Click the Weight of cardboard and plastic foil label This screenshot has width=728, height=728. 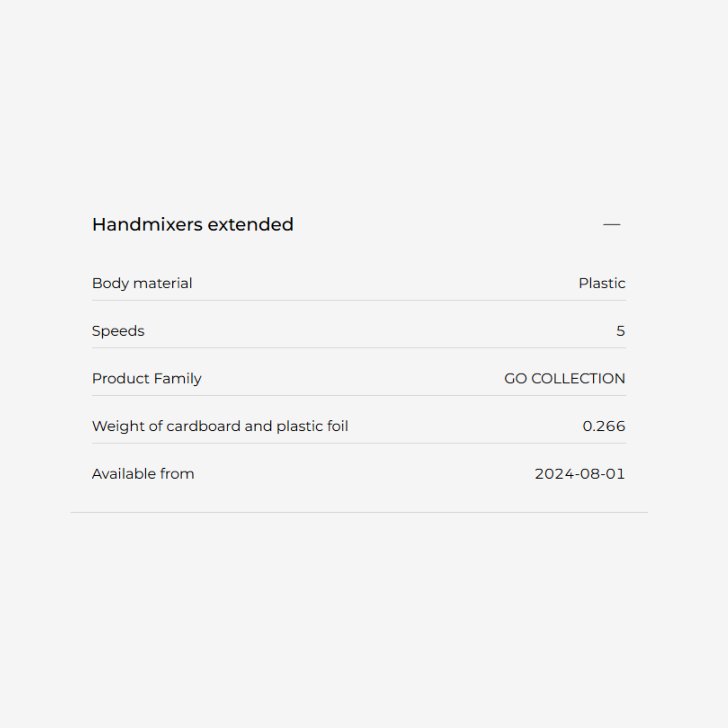point(220,426)
